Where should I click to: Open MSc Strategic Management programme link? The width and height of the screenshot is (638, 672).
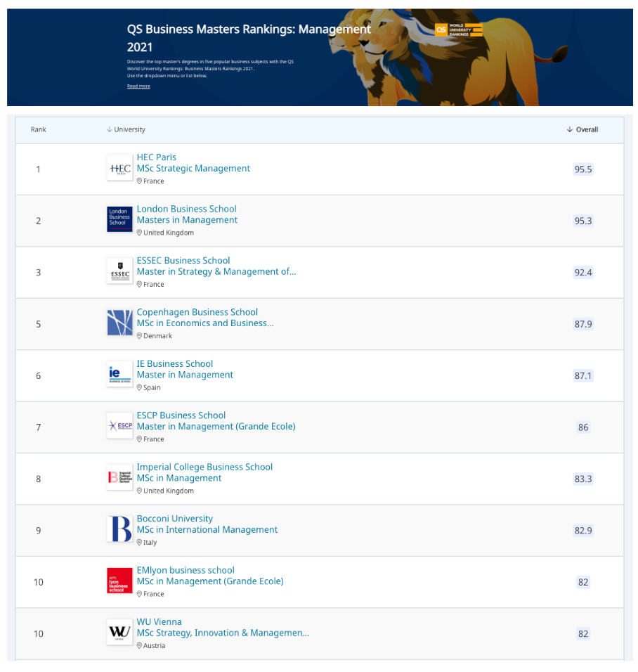pos(193,169)
